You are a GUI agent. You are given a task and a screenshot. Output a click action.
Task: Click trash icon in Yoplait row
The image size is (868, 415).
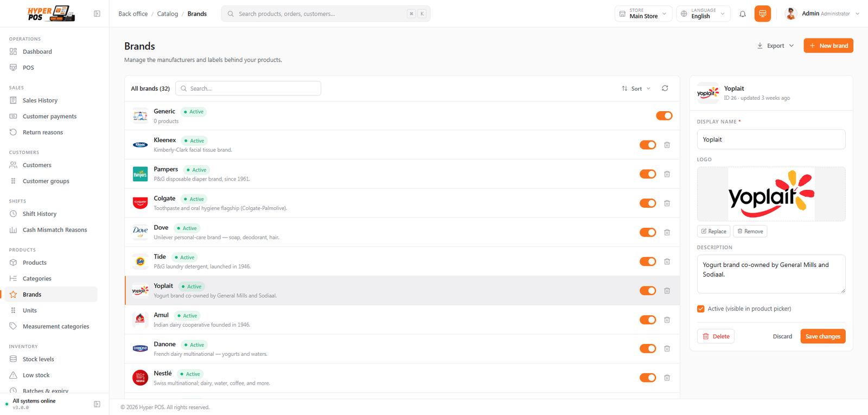coord(667,291)
